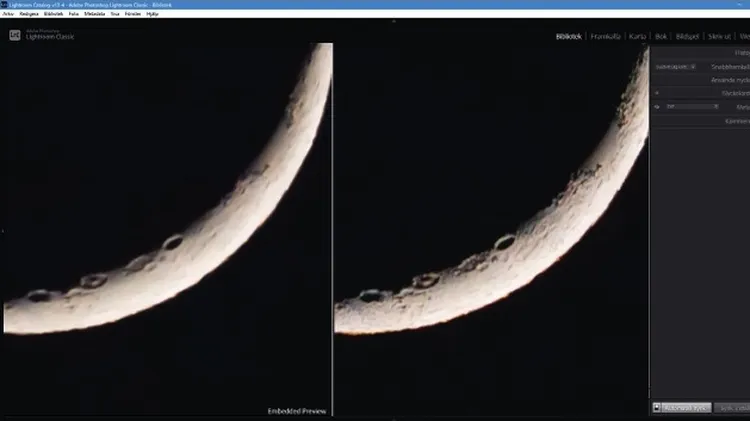Open the Bildspel module
The height and width of the screenshot is (421, 750).
tap(688, 36)
